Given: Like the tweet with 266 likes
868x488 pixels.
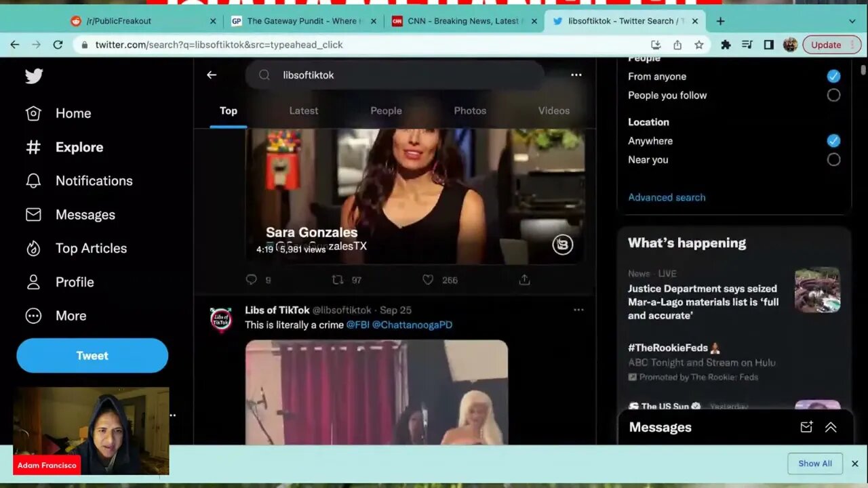Looking at the screenshot, I should click(428, 279).
